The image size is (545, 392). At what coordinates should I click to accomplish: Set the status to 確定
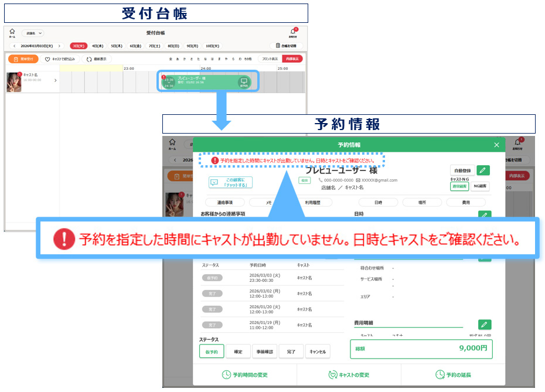(238, 351)
